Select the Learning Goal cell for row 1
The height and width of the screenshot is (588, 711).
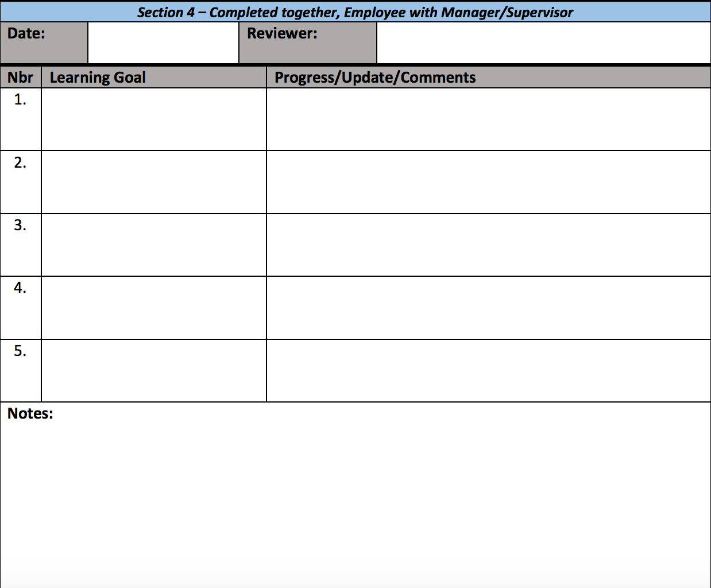154,119
